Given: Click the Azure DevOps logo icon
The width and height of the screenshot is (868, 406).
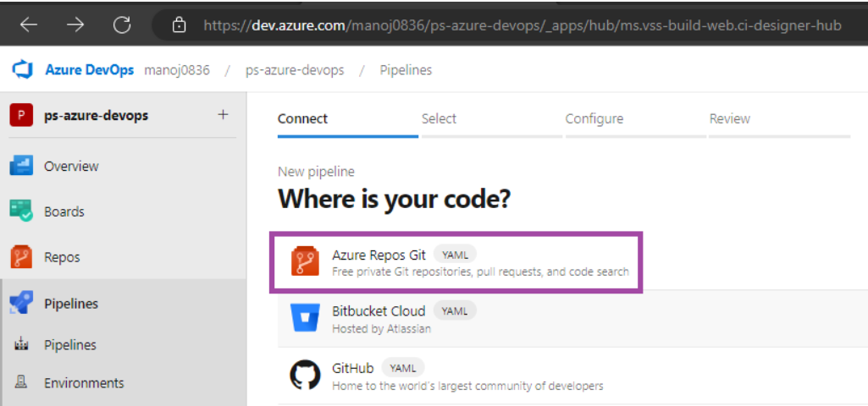Looking at the screenshot, I should click(24, 70).
